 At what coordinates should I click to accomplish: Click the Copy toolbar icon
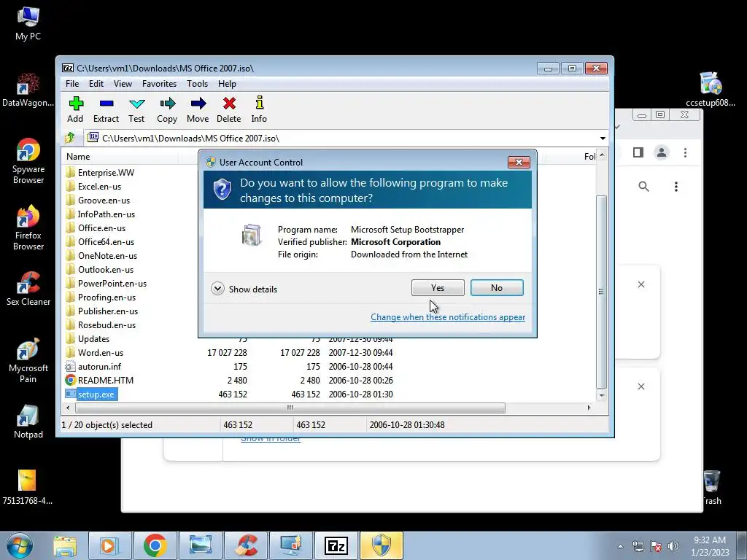tap(167, 109)
